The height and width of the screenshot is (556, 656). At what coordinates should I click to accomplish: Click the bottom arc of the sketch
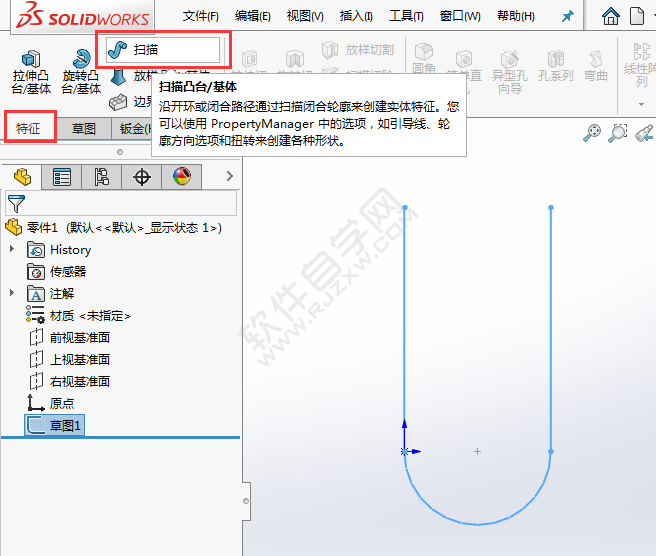(x=477, y=524)
